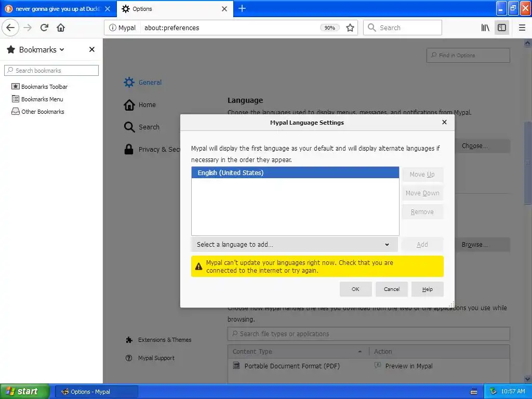Screen dimensions: 532x399
Task: Bookmark this page with the star
Action: [350, 28]
